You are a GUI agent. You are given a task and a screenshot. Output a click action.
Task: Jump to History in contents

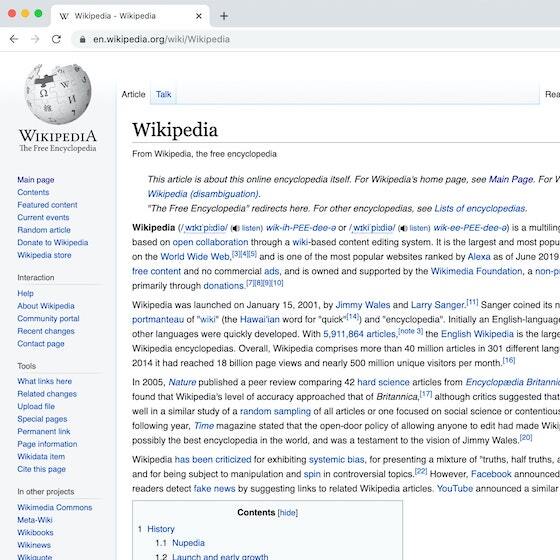click(161, 529)
